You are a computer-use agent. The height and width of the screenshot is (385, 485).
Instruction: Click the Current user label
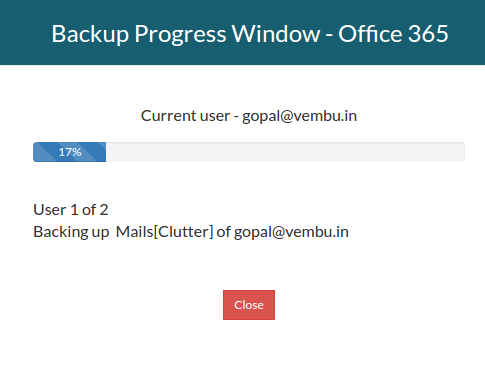pyautogui.click(x=185, y=116)
